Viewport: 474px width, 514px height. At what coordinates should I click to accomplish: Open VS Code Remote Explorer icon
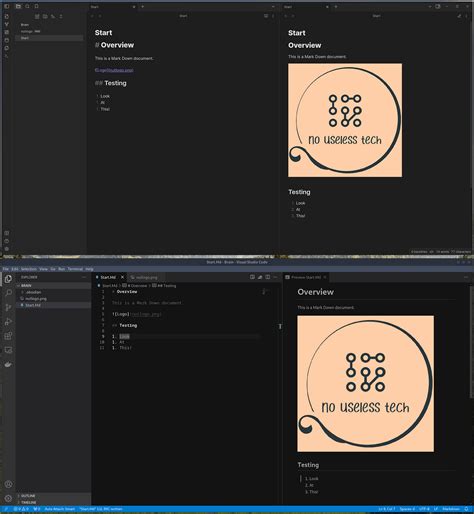pyautogui.click(x=8, y=350)
